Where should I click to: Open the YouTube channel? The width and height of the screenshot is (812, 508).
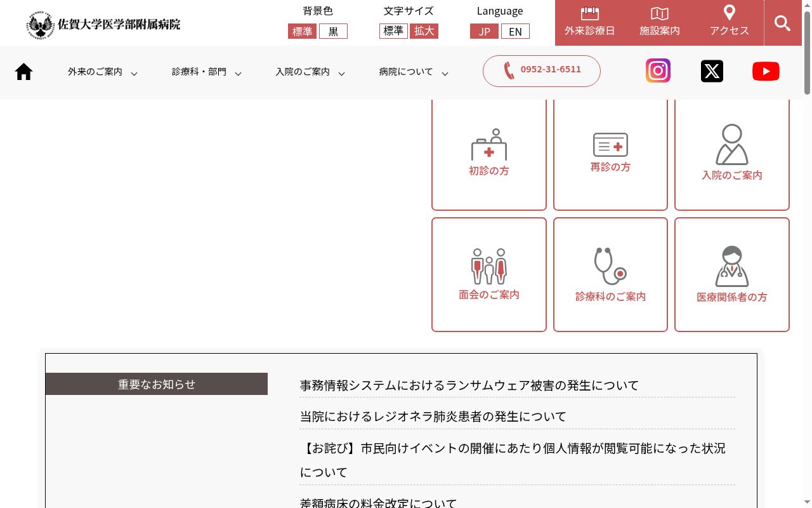point(766,71)
